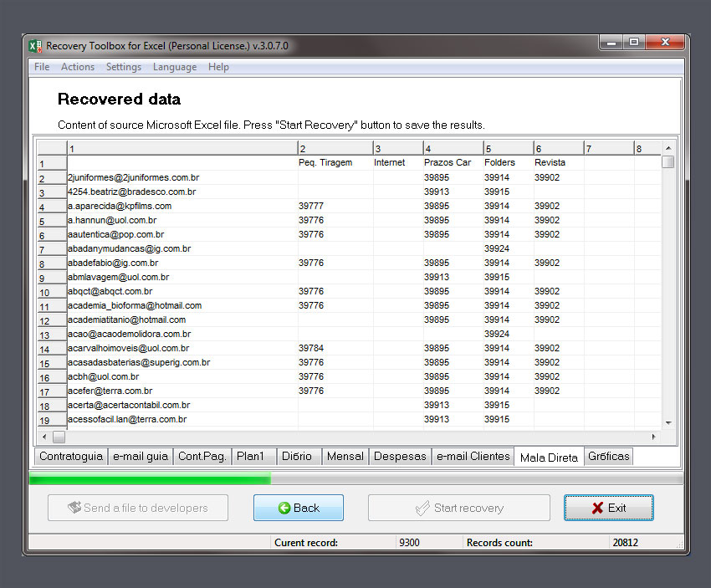This screenshot has width=711, height=588.
Task: Switch to the e-mail Clientes sheet tab
Action: click(x=473, y=456)
